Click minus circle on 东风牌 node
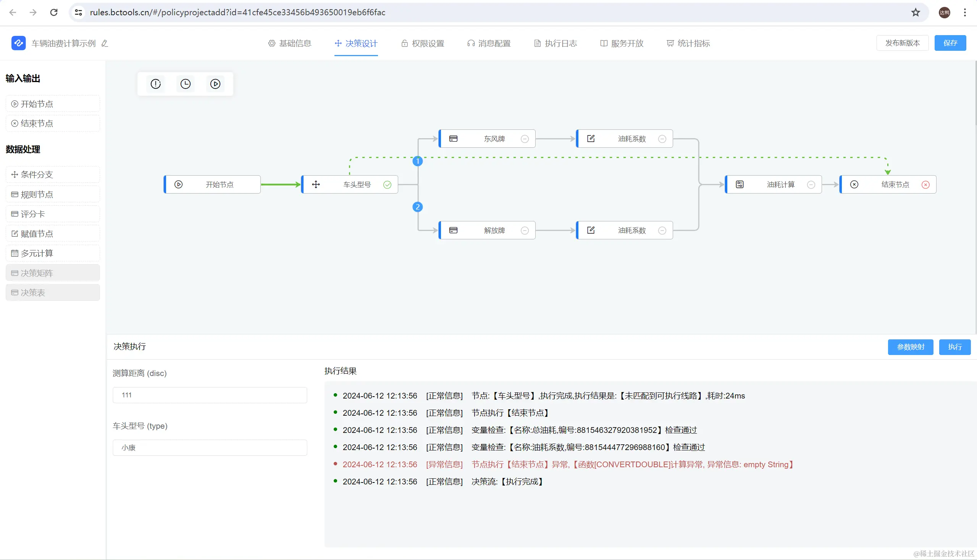This screenshot has width=977, height=560. pyautogui.click(x=525, y=139)
